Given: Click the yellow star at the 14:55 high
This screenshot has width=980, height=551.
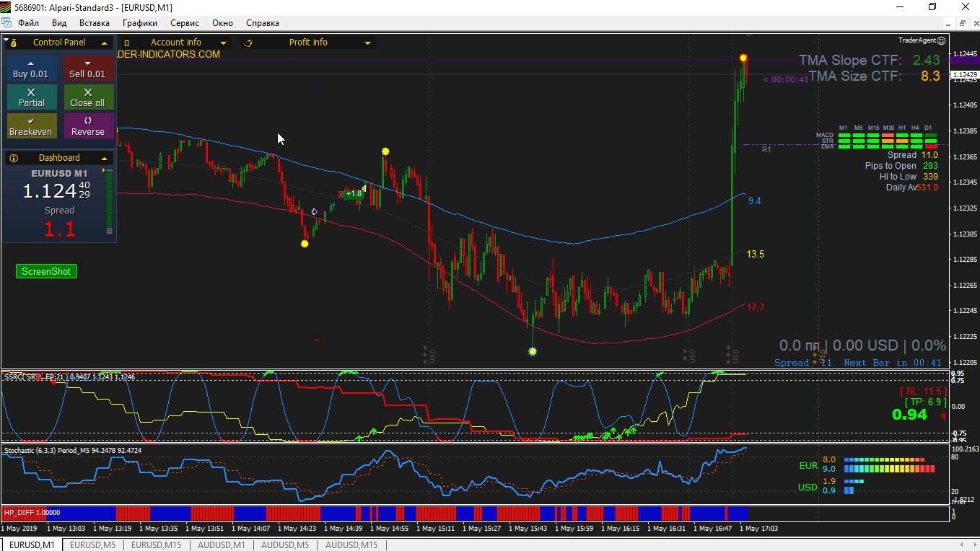Looking at the screenshot, I should click(386, 151).
